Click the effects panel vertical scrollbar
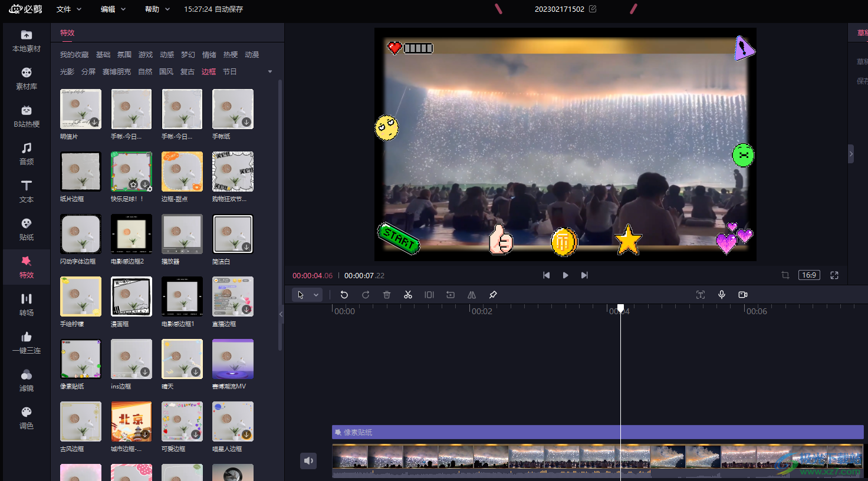This screenshot has height=481, width=868. tap(280, 215)
